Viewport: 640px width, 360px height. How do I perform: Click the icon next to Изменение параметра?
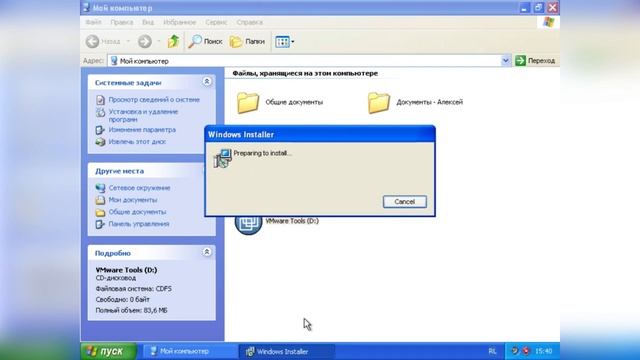100,130
